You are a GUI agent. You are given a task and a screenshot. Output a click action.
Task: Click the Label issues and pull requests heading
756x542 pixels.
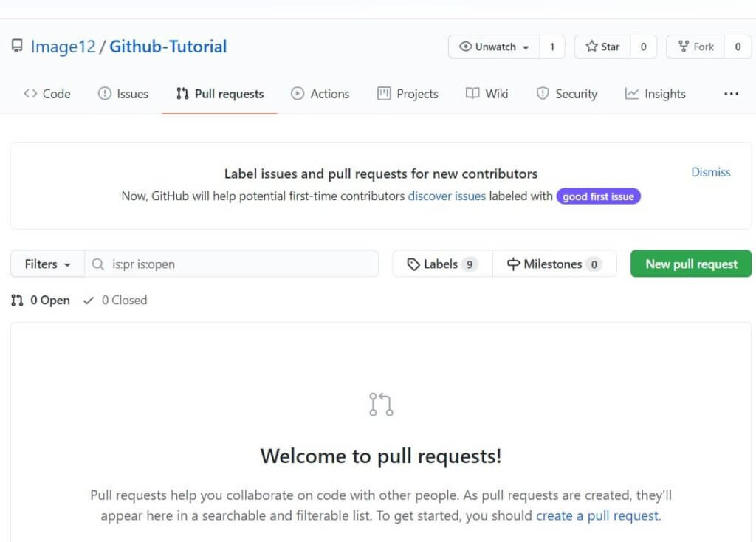pos(381,174)
